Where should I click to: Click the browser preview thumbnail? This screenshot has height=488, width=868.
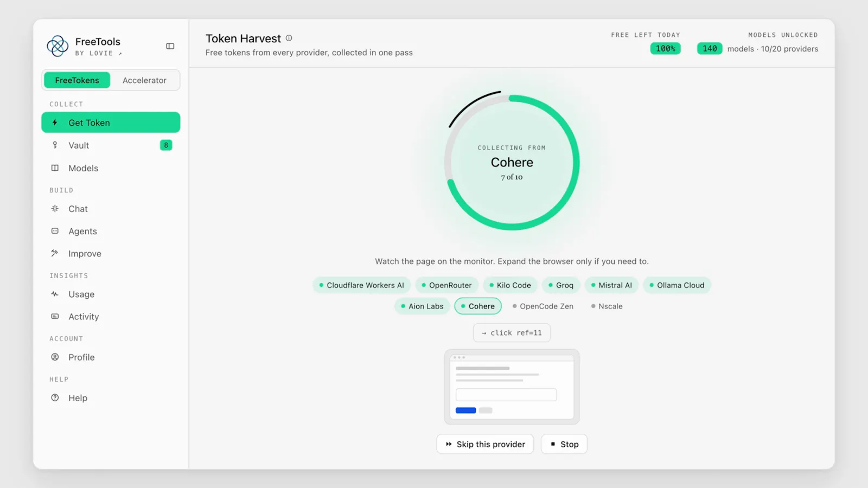pos(512,387)
